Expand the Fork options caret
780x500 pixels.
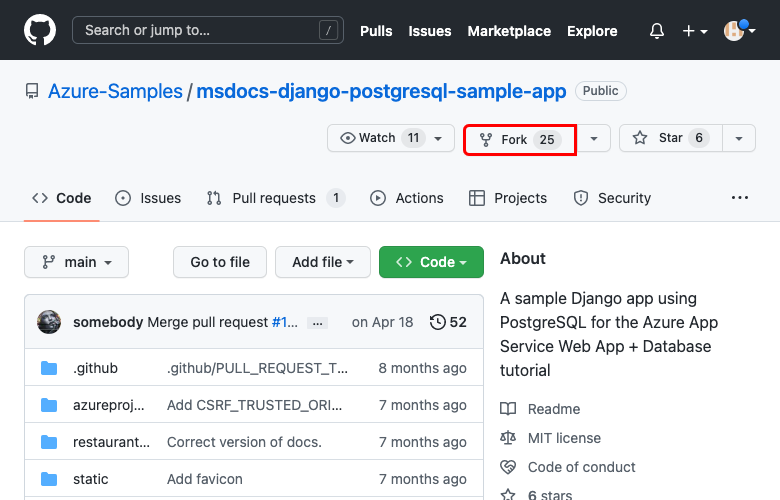click(594, 139)
